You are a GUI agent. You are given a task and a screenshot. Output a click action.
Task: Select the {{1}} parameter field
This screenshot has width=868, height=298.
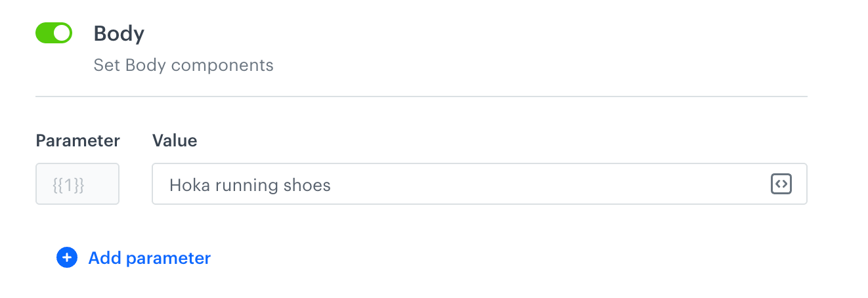pyautogui.click(x=77, y=184)
